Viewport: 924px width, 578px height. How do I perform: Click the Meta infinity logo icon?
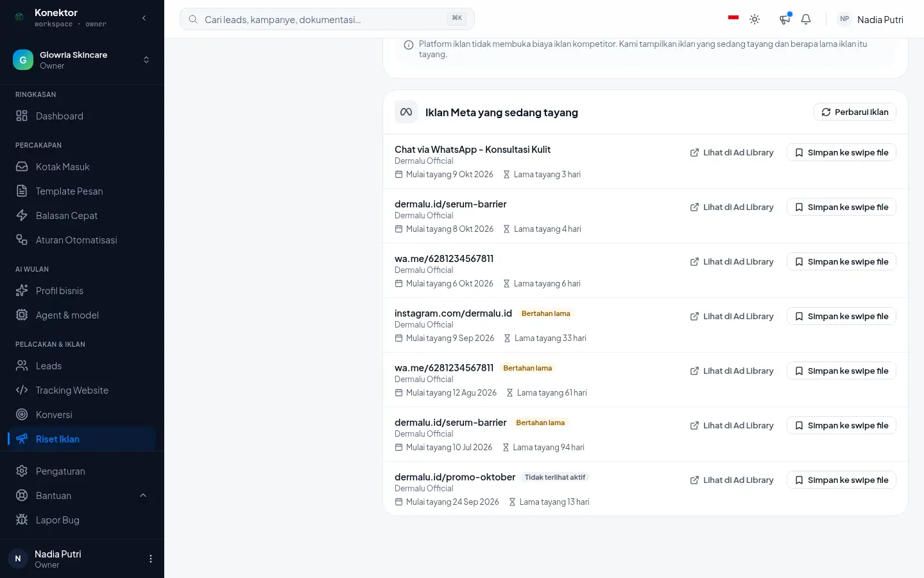(x=406, y=112)
